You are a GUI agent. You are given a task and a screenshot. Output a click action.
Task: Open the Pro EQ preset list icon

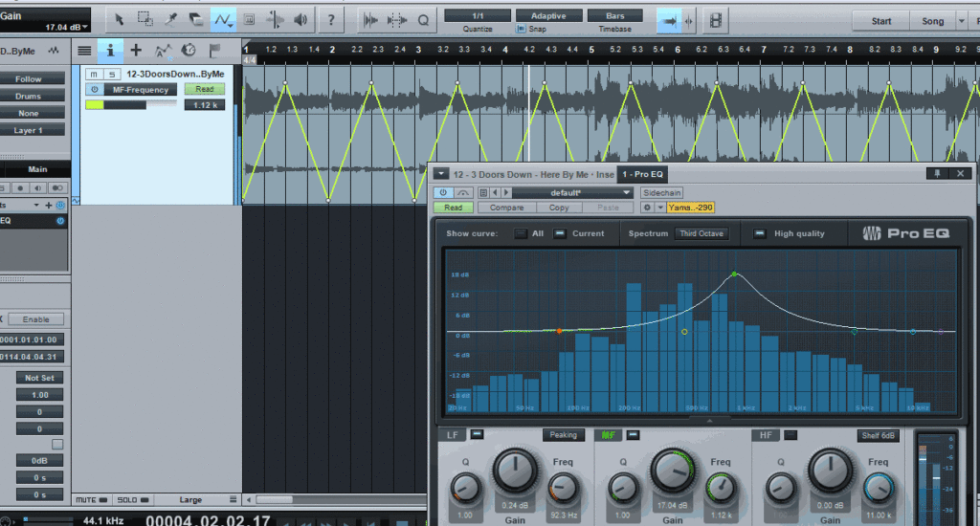[483, 192]
